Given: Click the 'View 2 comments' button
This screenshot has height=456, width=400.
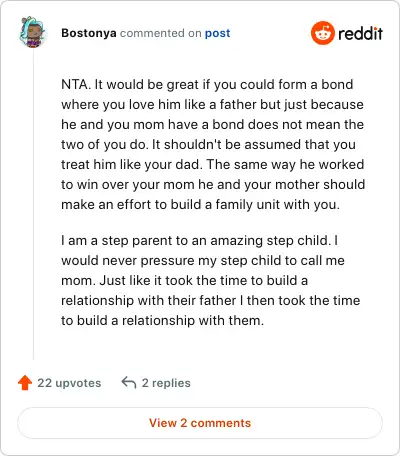Looking at the screenshot, I should 200,423.
